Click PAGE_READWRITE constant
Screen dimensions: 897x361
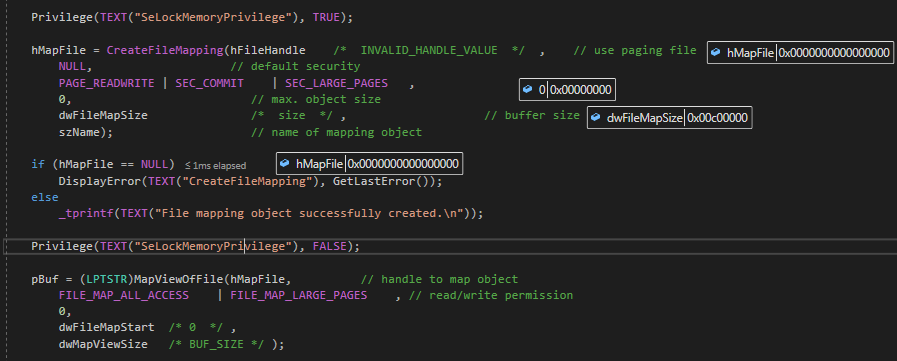106,83
